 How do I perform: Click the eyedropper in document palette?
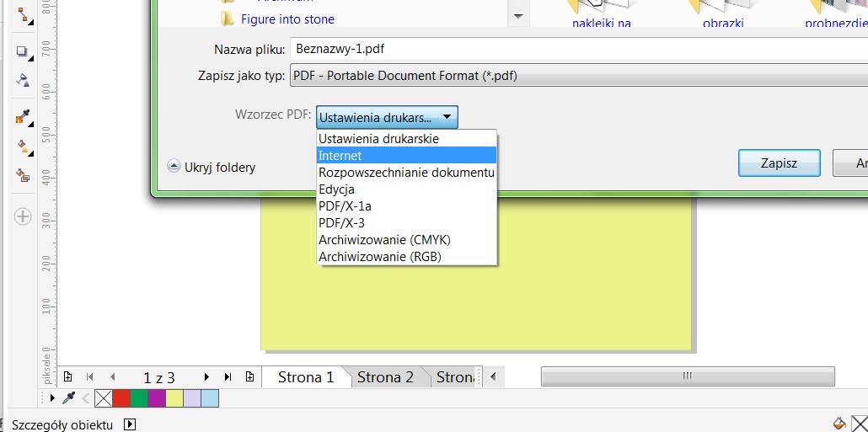70,397
